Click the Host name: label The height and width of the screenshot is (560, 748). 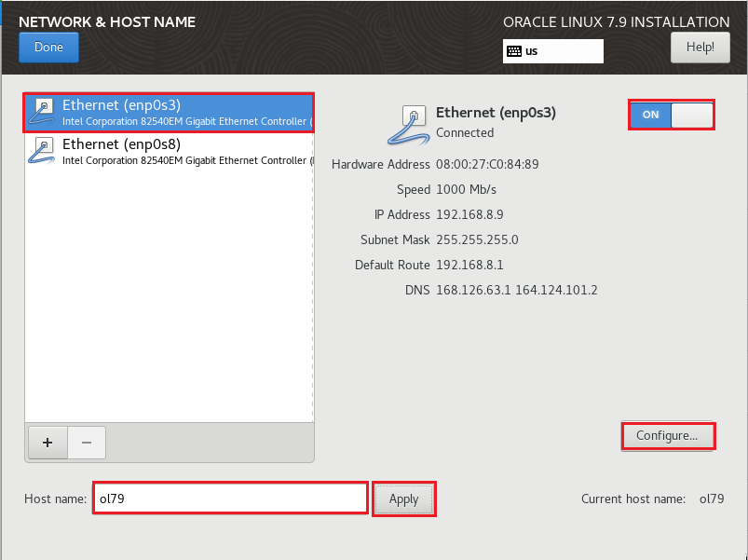(x=55, y=499)
